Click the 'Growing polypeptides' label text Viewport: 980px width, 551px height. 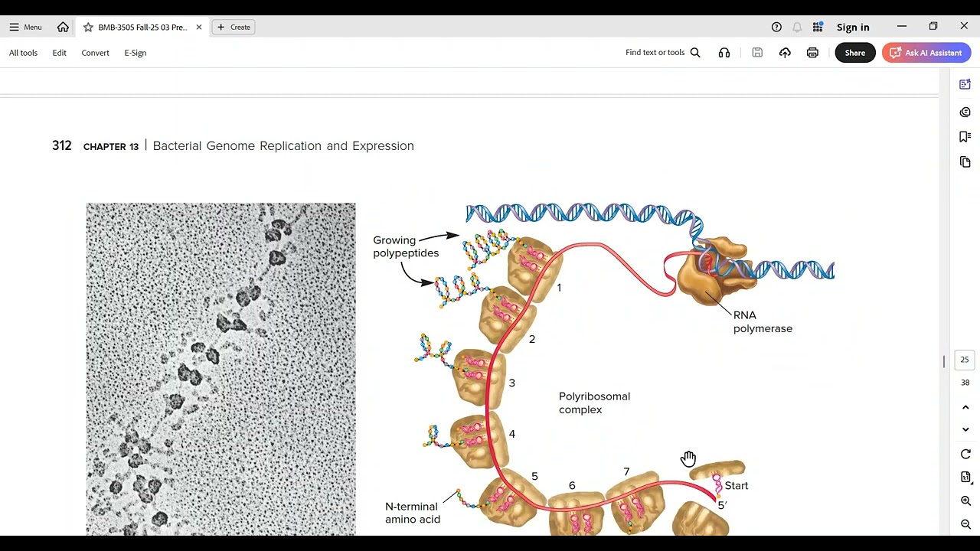point(406,246)
